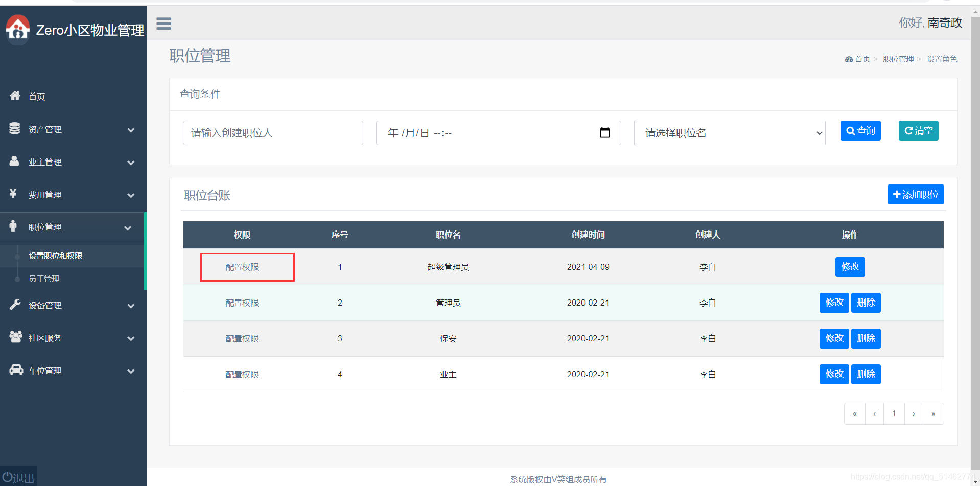Click the users icon for 社区服务

point(14,337)
